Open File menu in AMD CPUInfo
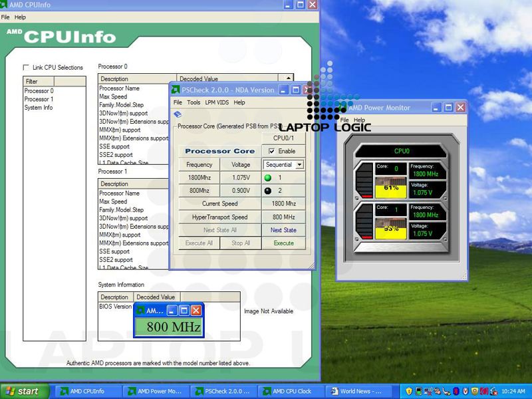 (x=5, y=17)
